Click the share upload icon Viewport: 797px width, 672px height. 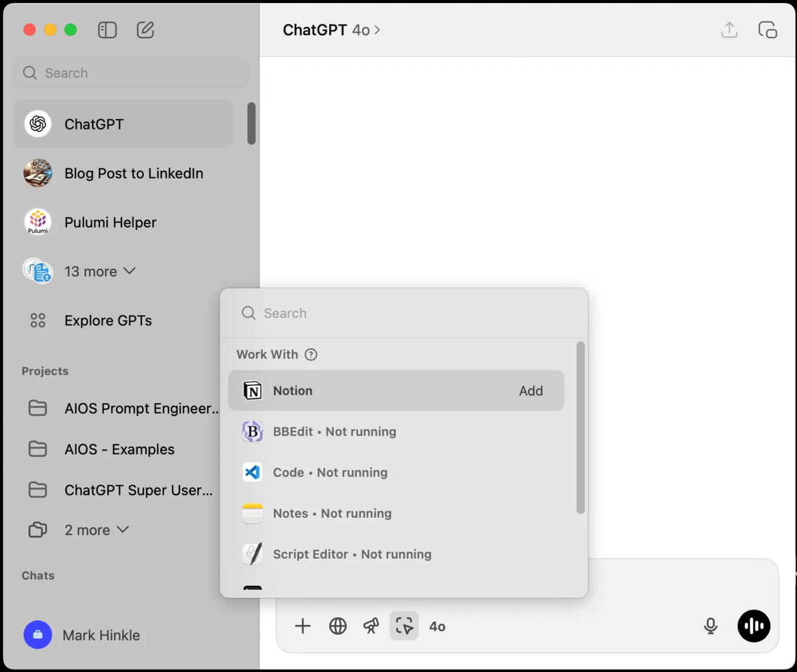point(729,30)
